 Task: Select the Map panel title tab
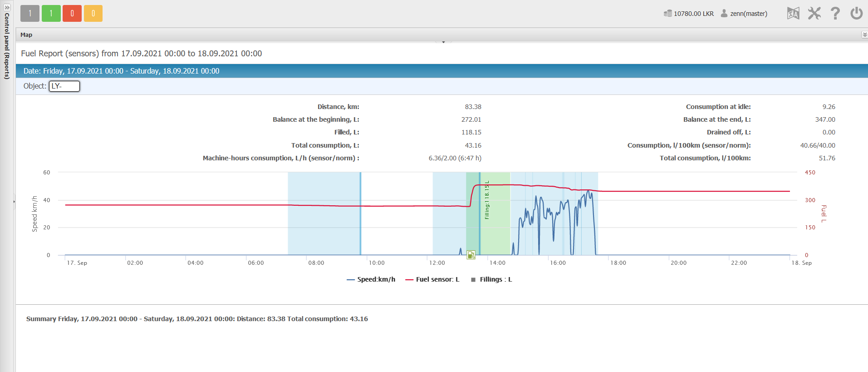click(x=26, y=35)
